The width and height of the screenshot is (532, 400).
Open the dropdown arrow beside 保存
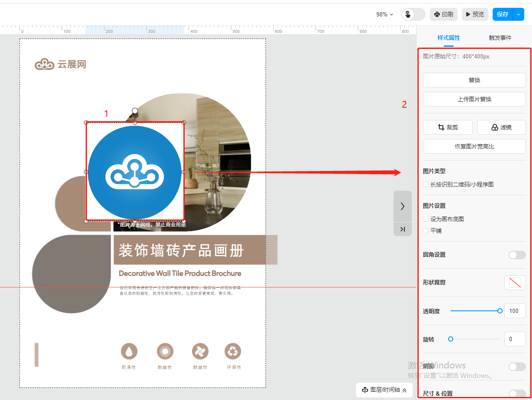pyautogui.click(x=519, y=14)
